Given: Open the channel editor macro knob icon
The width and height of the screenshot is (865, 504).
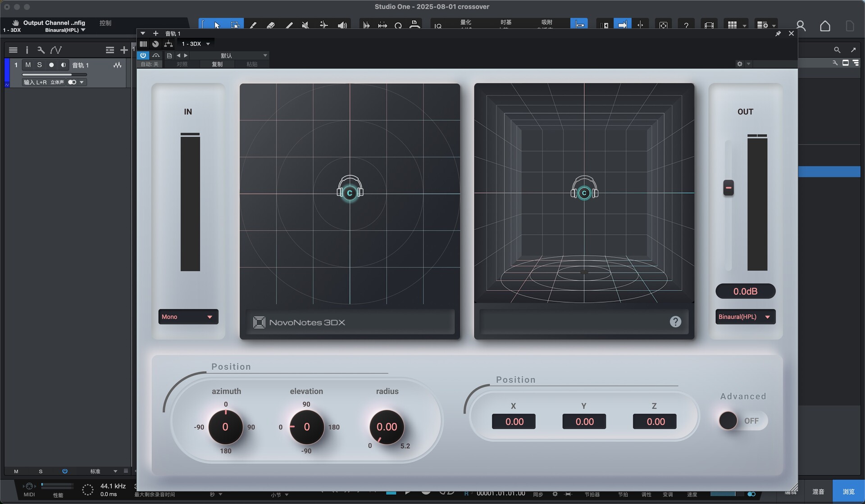Looking at the screenshot, I should point(155,44).
